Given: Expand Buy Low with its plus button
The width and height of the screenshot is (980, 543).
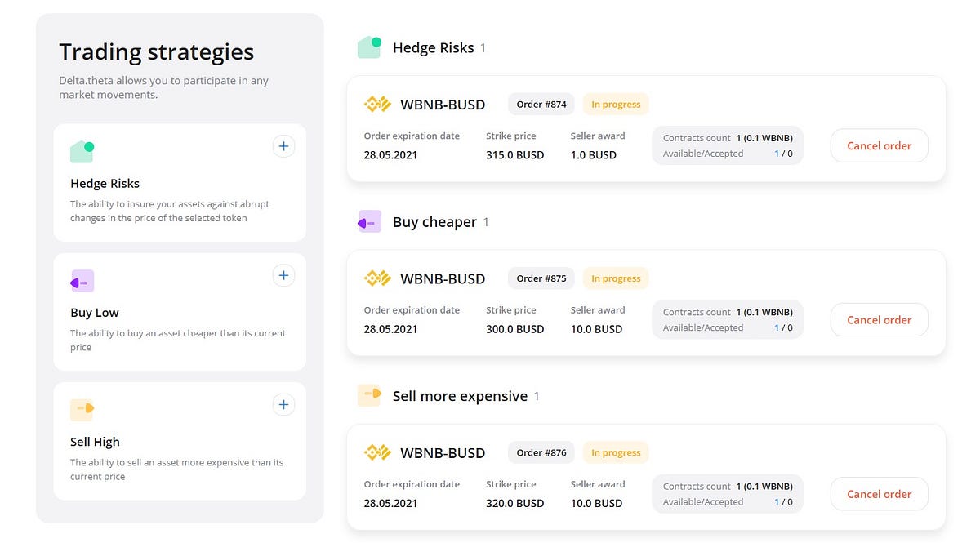Looking at the screenshot, I should pyautogui.click(x=283, y=275).
